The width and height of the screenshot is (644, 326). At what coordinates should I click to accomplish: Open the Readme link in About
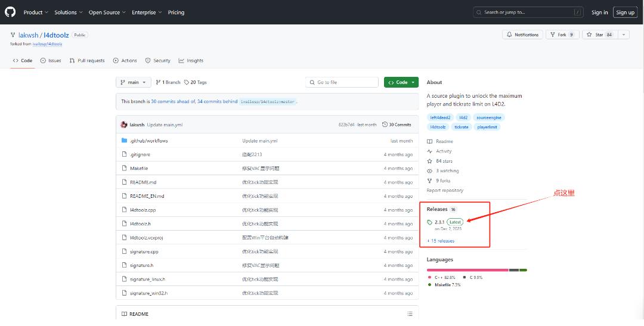pyautogui.click(x=440, y=141)
